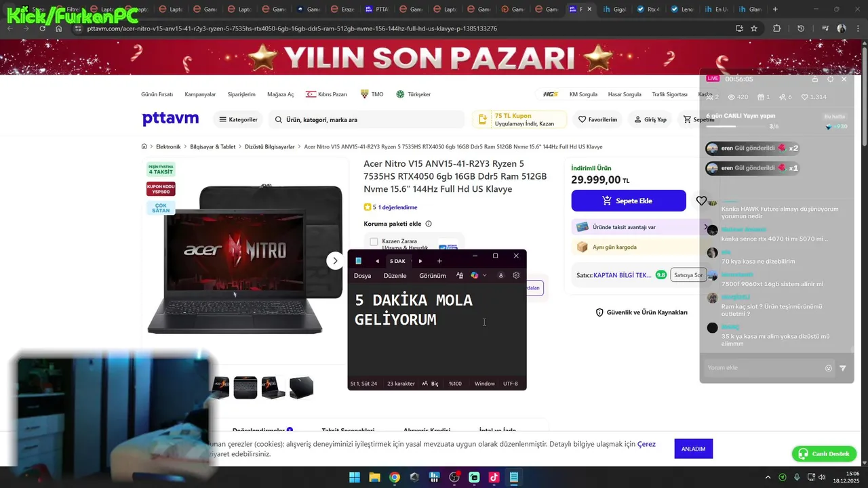Select the keyboard top-view product thumbnail

tap(245, 387)
